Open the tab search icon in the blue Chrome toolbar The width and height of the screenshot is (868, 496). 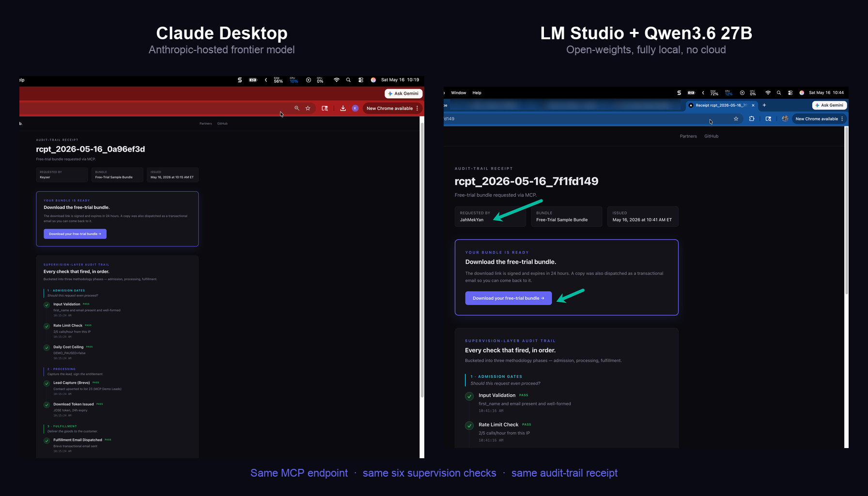pos(768,119)
